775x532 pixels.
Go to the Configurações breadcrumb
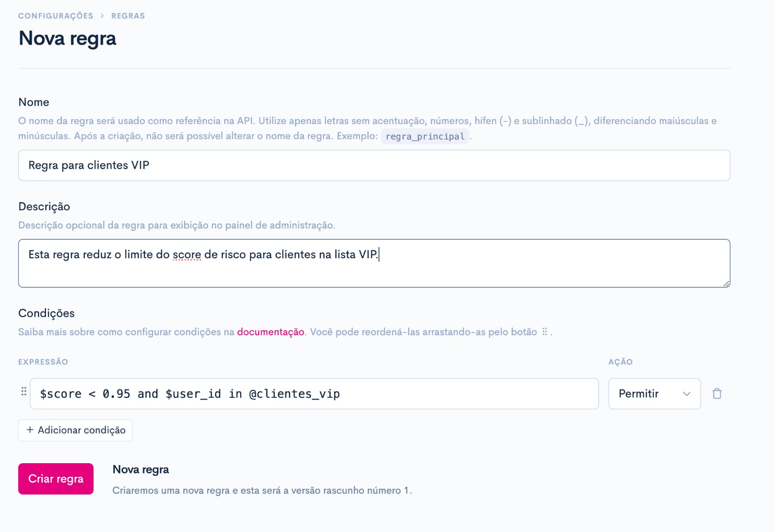56,16
